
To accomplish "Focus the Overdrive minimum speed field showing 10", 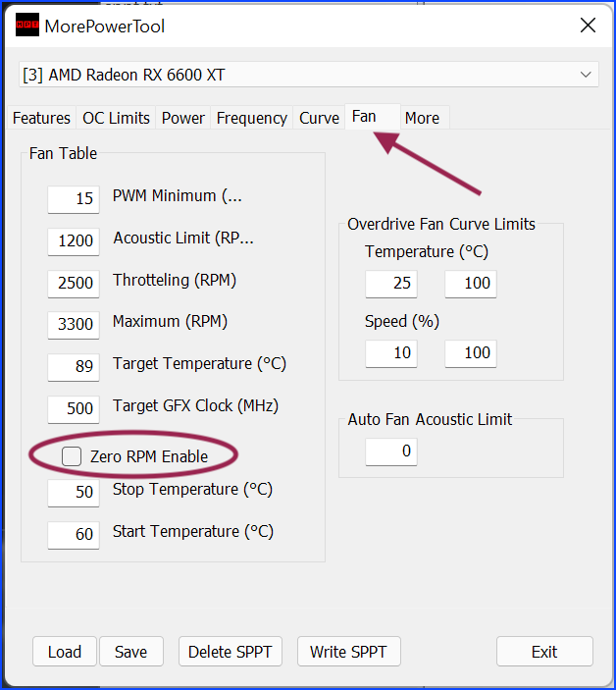I will tap(391, 353).
